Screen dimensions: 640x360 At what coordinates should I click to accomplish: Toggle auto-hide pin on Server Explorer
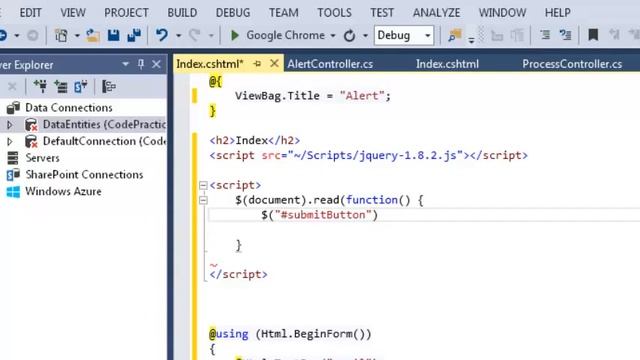[x=141, y=64]
